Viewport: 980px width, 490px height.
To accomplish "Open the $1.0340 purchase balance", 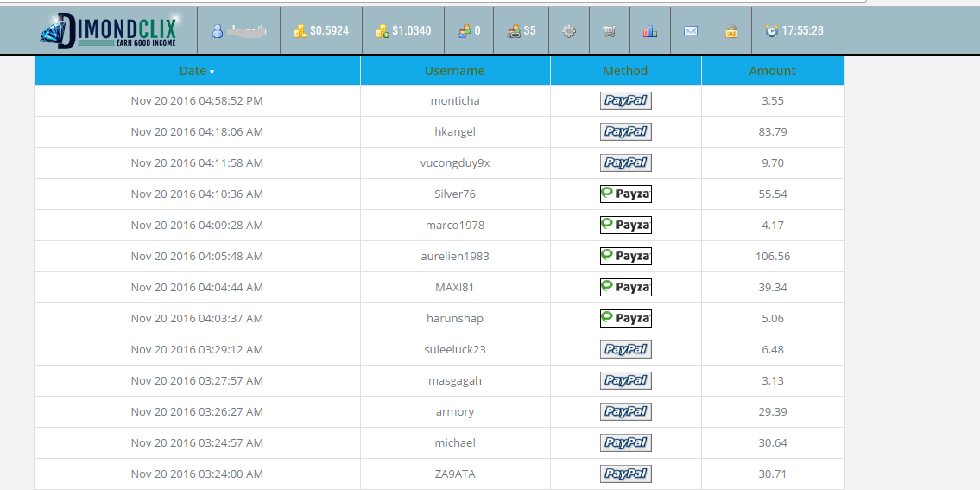I will (403, 31).
